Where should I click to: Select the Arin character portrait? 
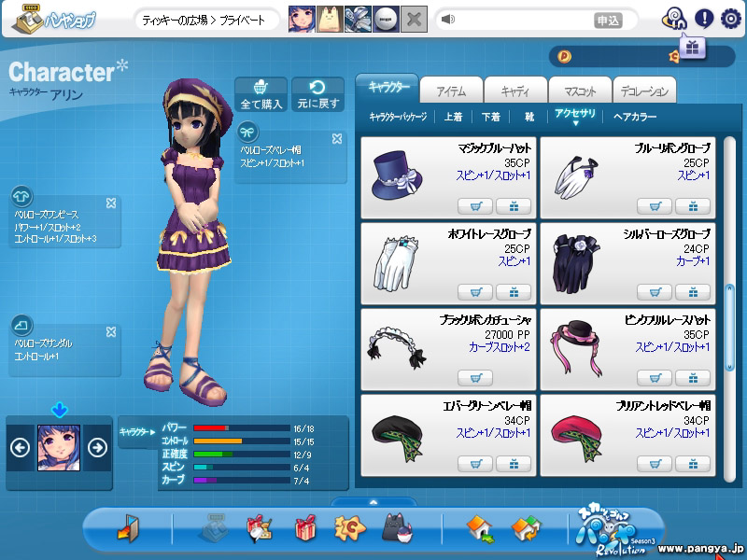click(x=59, y=448)
